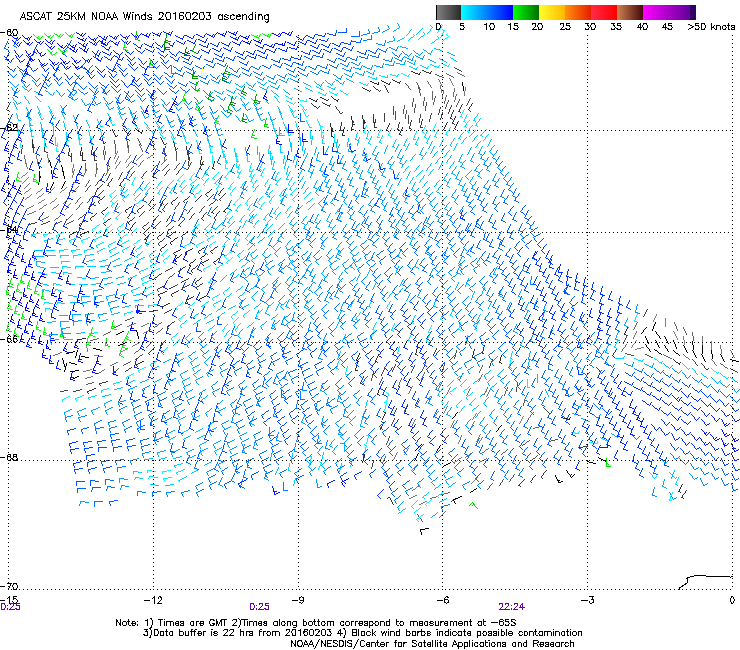The width and height of the screenshot is (740, 650).
Task: Click the red 30-35 knots color segment
Action: point(604,12)
